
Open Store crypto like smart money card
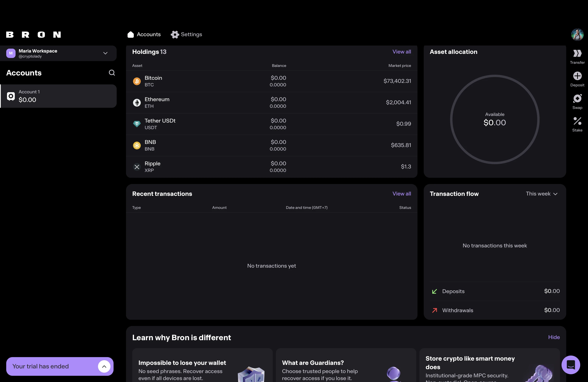pos(490,365)
